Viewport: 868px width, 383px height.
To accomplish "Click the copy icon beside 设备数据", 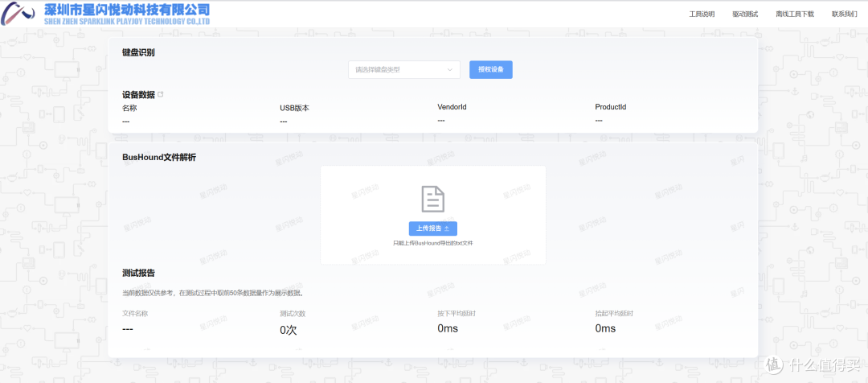I will click(161, 94).
